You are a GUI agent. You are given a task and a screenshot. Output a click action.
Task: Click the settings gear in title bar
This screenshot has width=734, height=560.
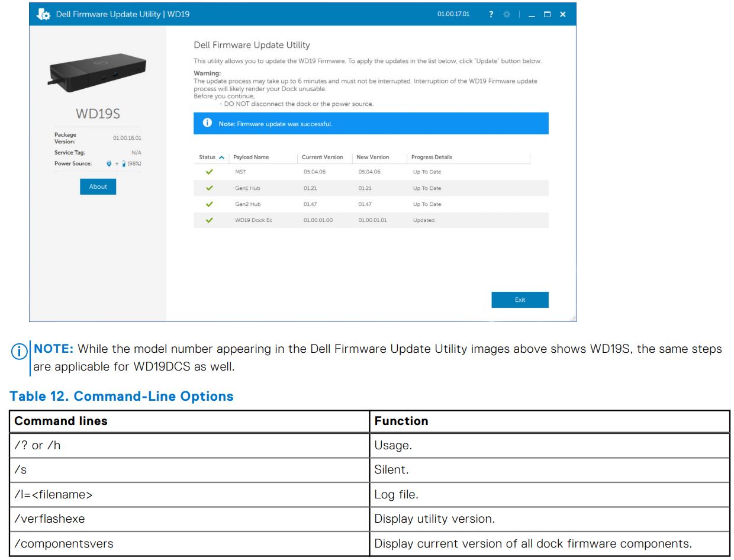pos(506,14)
